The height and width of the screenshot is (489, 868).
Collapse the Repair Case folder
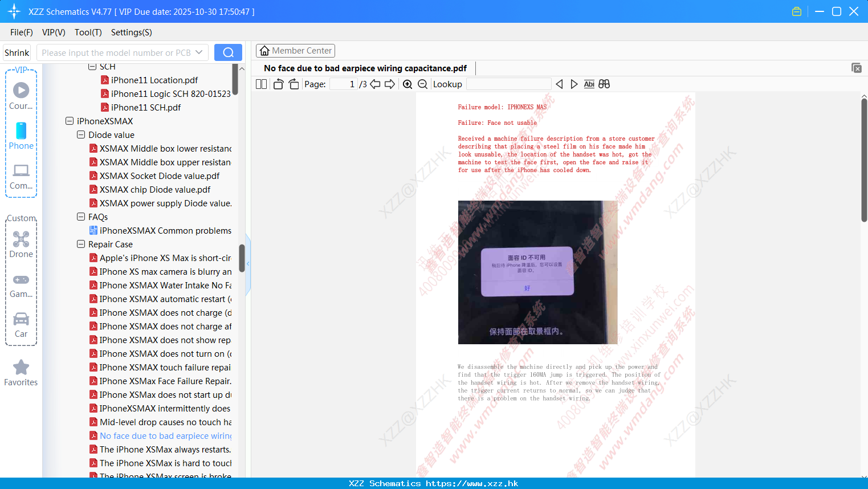coord(81,244)
